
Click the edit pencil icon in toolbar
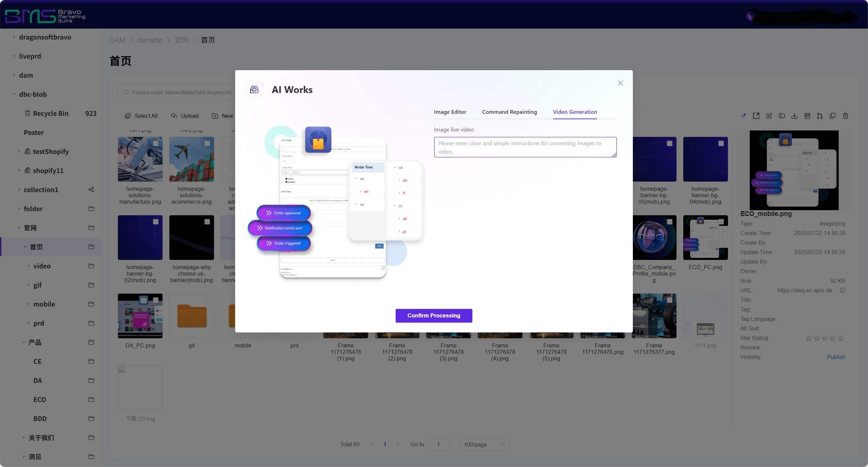click(x=769, y=116)
